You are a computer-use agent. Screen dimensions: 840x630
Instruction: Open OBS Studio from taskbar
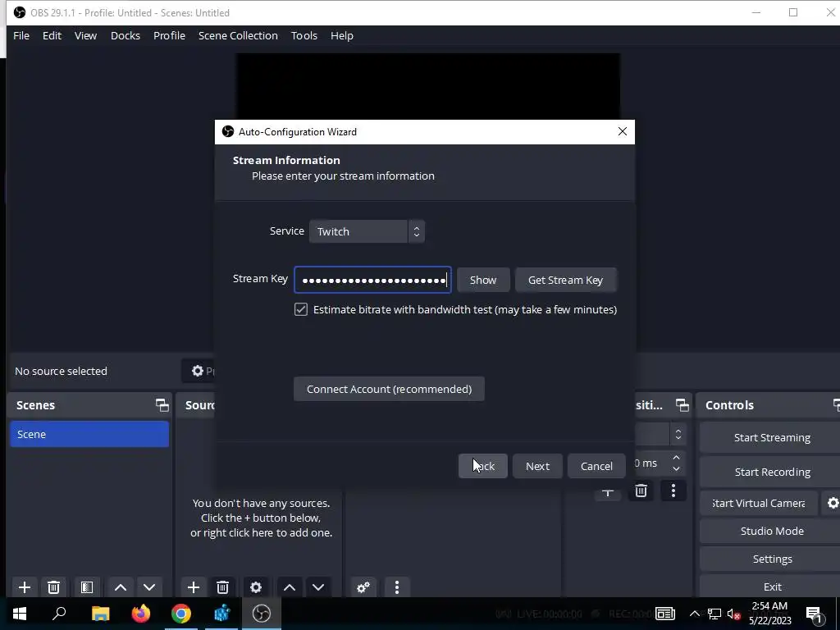(262, 614)
